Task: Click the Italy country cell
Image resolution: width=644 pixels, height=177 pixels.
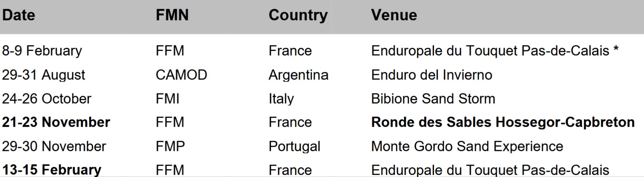Action: pos(281,99)
